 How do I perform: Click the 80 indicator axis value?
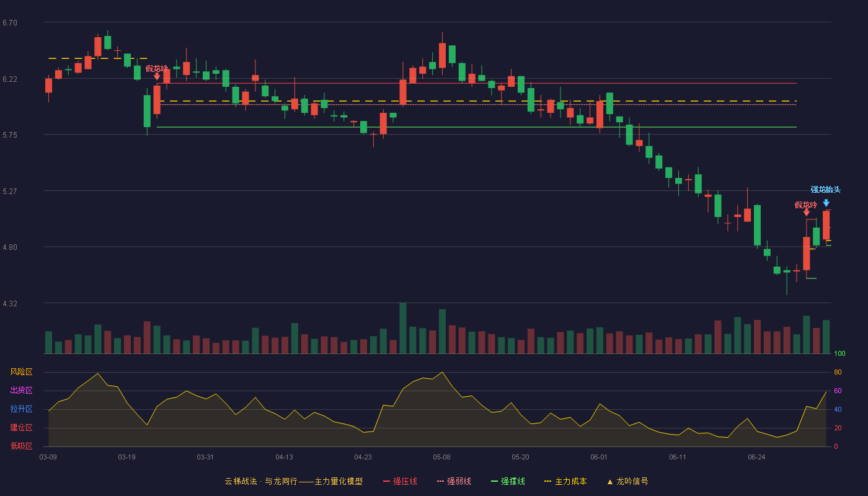coord(838,372)
